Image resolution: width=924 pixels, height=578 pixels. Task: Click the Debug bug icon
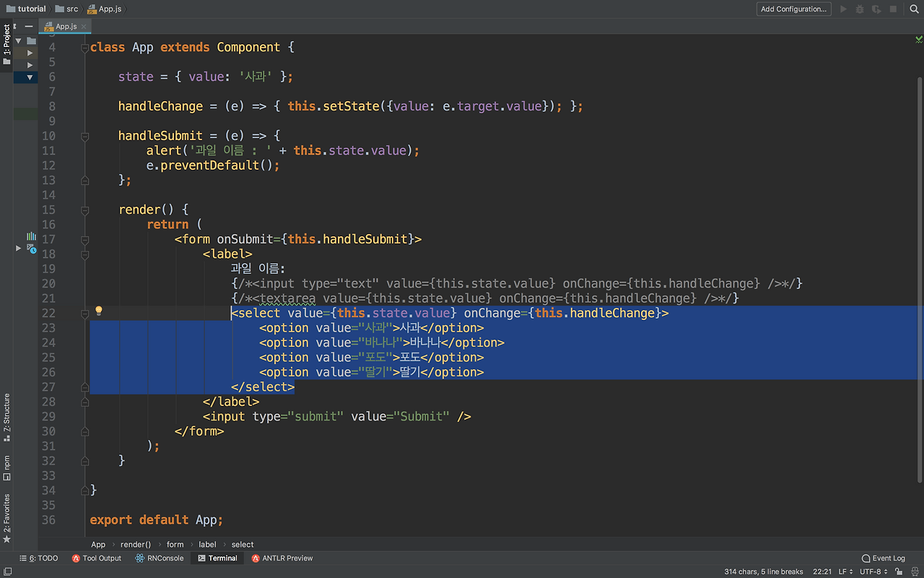[860, 9]
